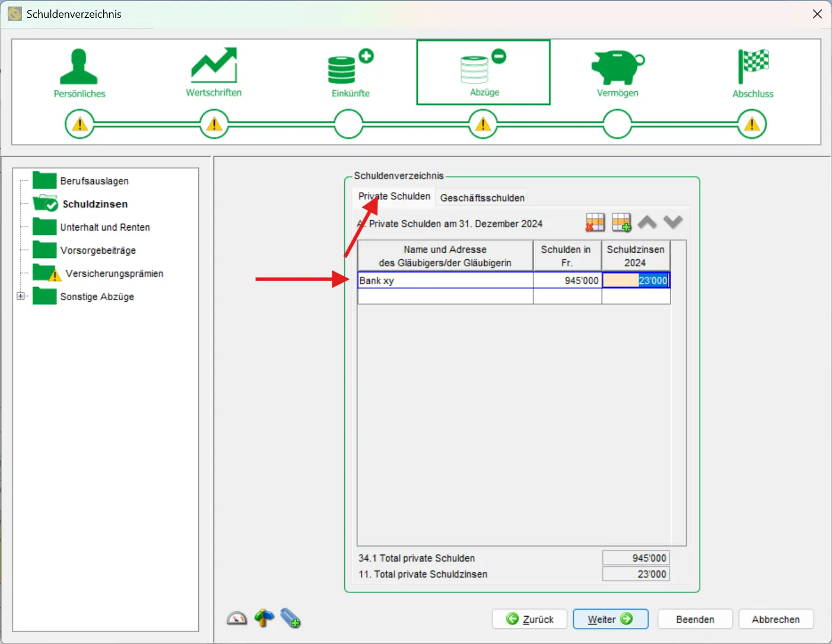Click the add table row icon
This screenshot has height=644, width=832.
621,222
